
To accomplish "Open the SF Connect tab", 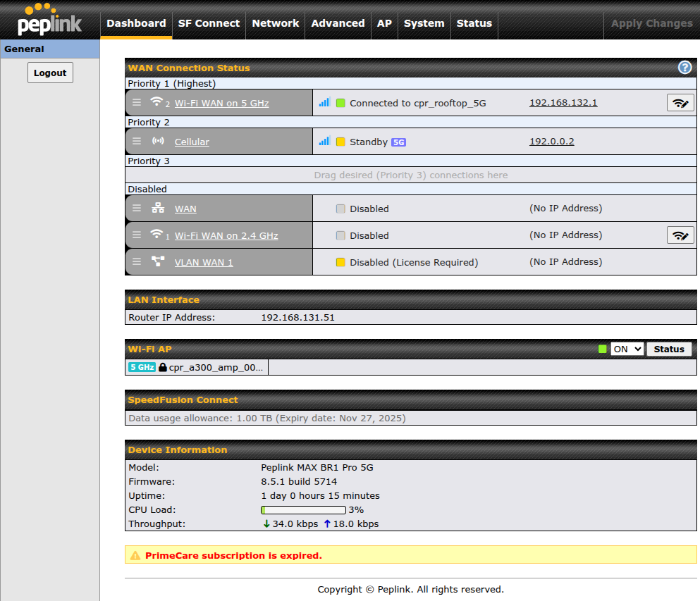I will coord(209,23).
